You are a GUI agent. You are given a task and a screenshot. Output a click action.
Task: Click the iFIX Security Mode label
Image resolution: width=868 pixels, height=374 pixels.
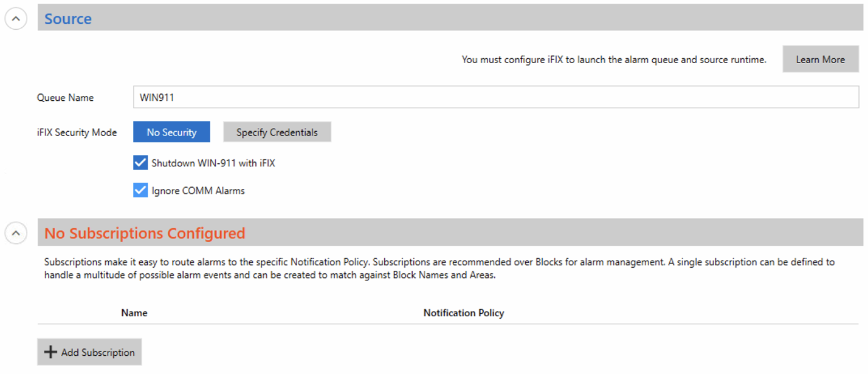[77, 132]
